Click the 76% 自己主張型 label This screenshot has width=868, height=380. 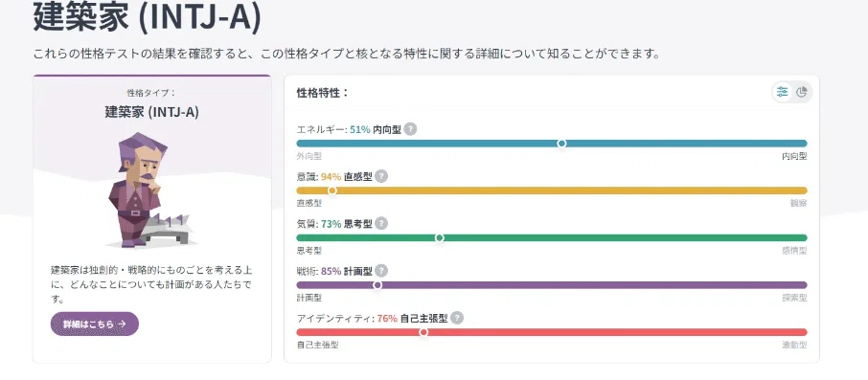coord(412,319)
